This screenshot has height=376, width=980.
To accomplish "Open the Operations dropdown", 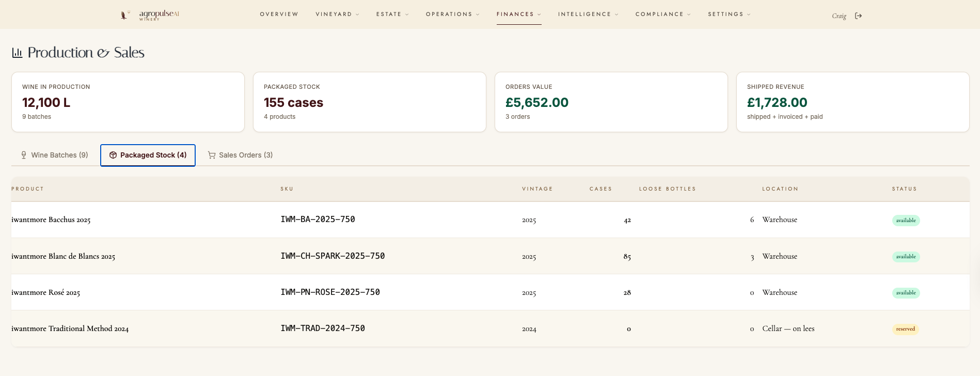I will point(452,14).
